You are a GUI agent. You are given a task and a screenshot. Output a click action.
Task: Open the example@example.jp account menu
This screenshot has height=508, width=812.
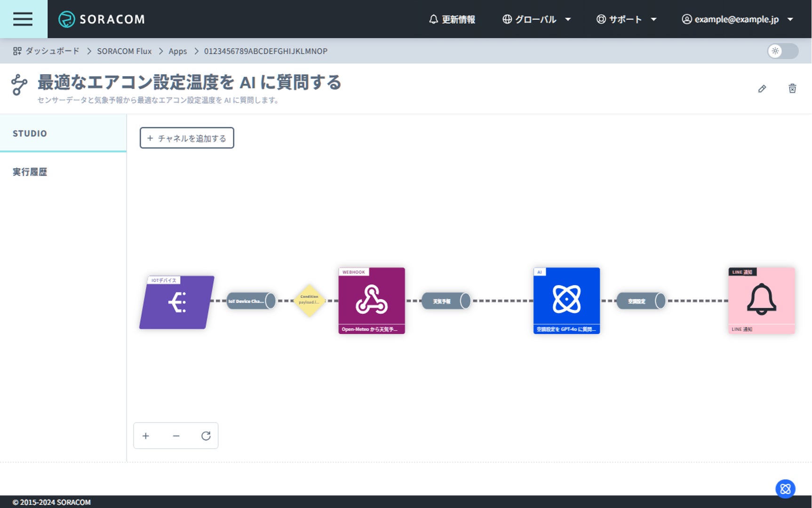[737, 19]
